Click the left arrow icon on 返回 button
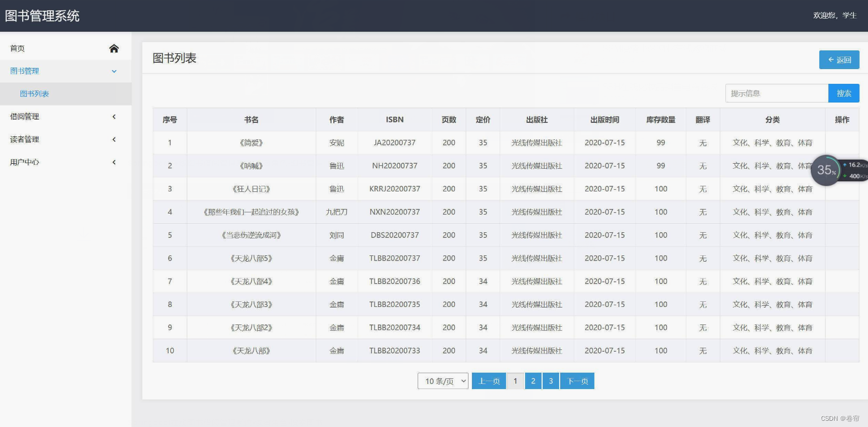 [831, 59]
